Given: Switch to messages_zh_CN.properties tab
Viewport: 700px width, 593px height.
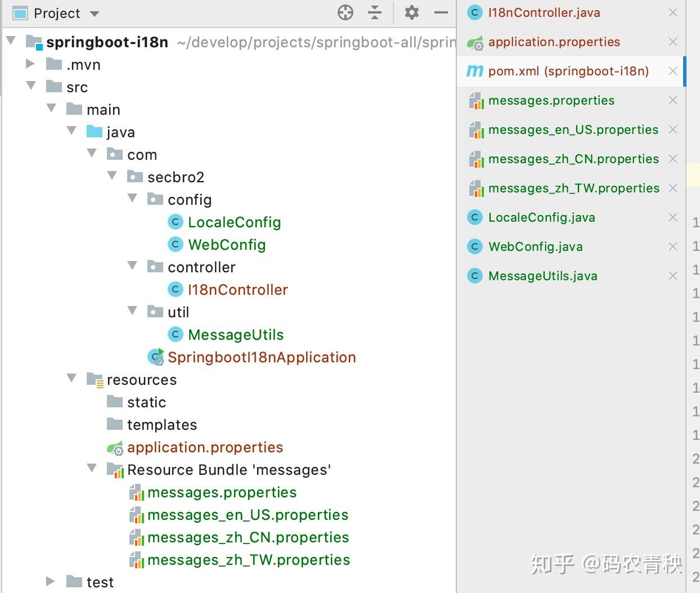Looking at the screenshot, I should (574, 159).
